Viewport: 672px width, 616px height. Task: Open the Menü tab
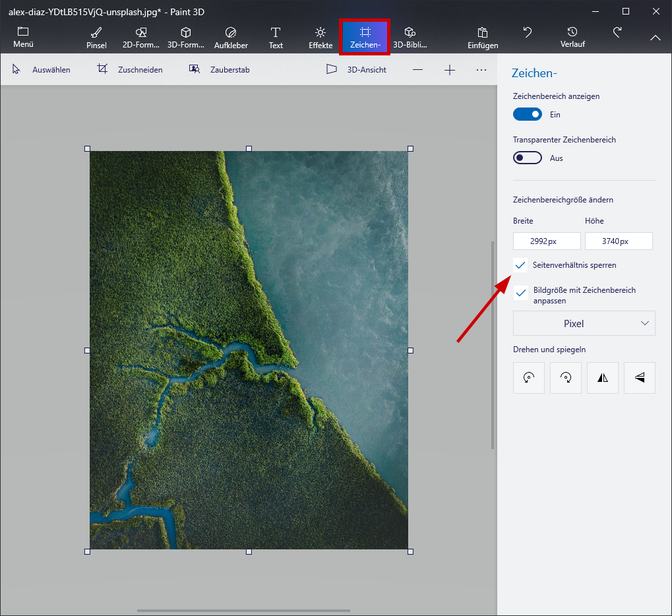pos(23,38)
